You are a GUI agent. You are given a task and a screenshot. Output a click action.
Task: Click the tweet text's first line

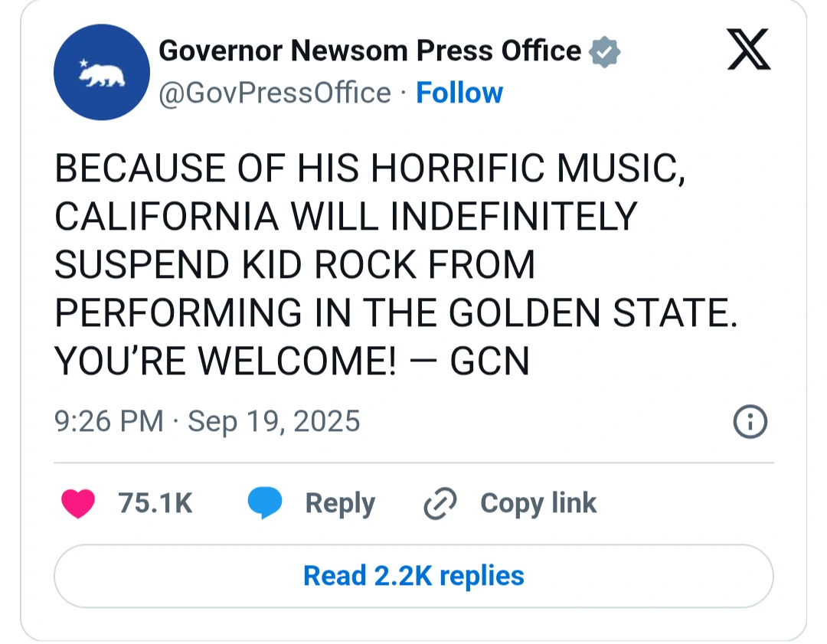click(x=371, y=169)
